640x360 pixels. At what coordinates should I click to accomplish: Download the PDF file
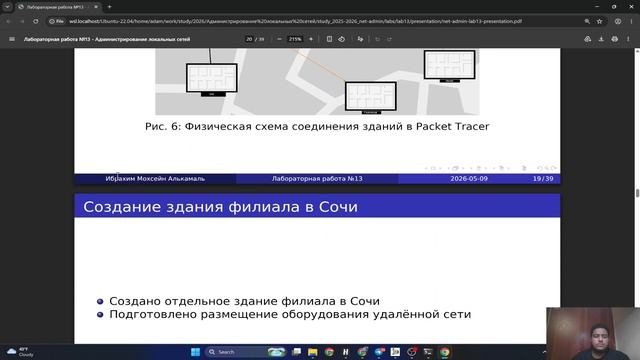click(x=601, y=39)
